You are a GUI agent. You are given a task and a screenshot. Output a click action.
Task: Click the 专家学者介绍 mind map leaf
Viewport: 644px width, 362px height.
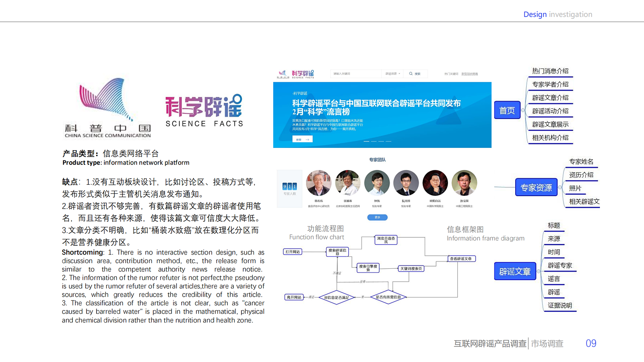tap(550, 84)
